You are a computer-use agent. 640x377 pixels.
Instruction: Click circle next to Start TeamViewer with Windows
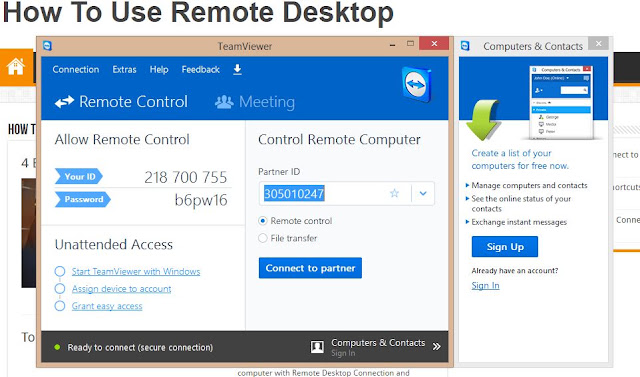point(60,271)
